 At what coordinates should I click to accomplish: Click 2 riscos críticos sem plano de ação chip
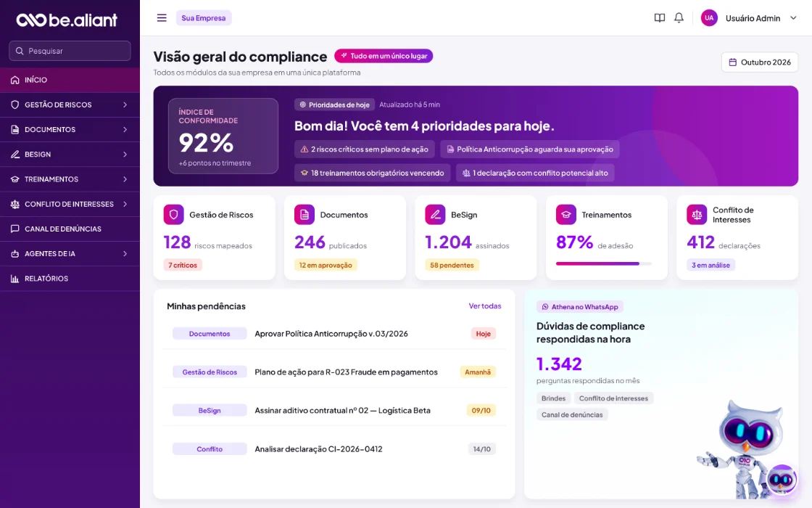(365, 149)
